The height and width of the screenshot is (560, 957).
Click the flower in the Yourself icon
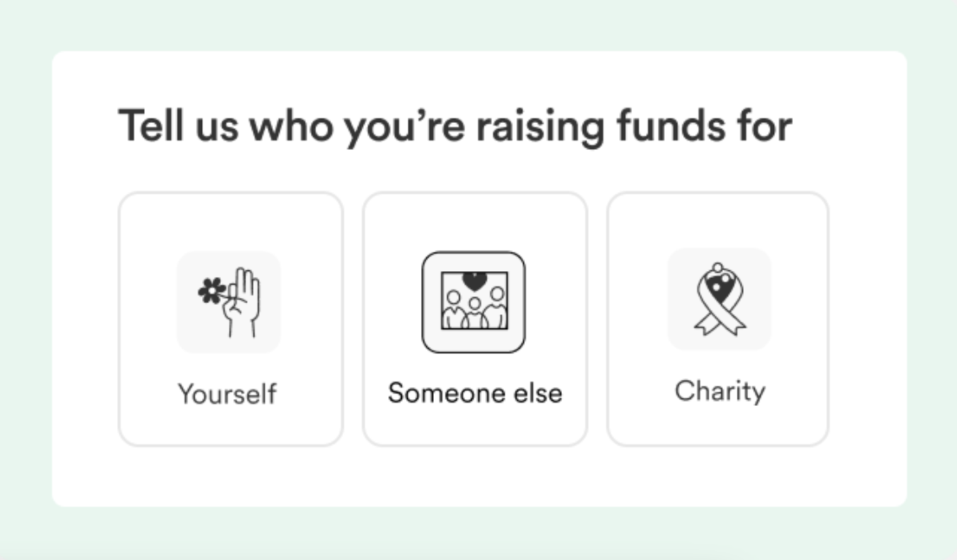pyautogui.click(x=211, y=291)
